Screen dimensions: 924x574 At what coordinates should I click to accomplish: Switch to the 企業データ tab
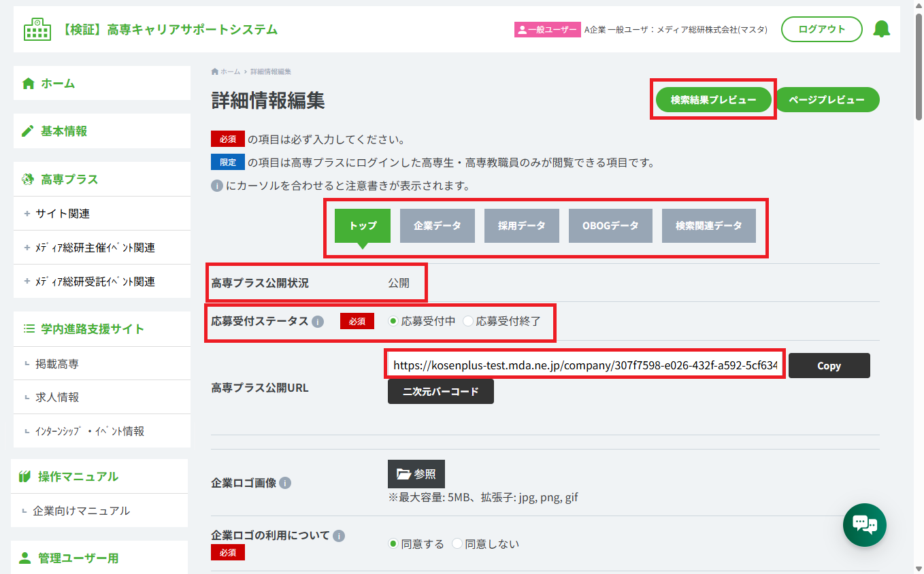(438, 226)
